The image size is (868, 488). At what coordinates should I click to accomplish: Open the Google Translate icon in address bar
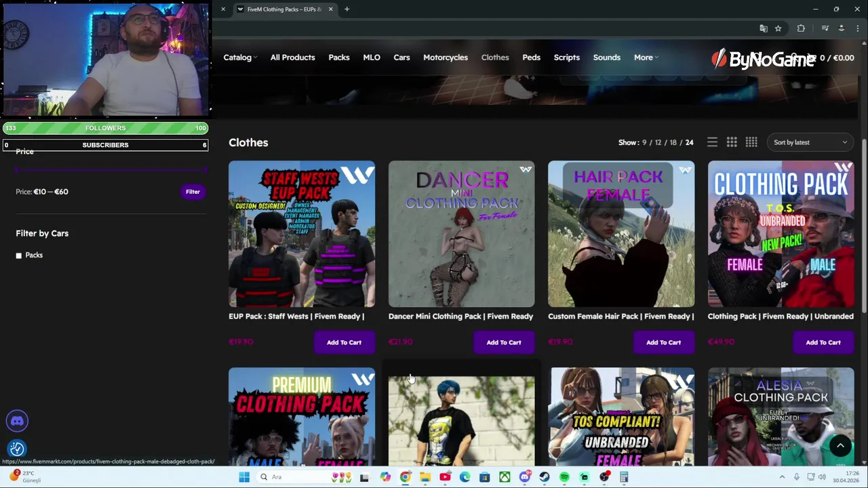point(764,28)
